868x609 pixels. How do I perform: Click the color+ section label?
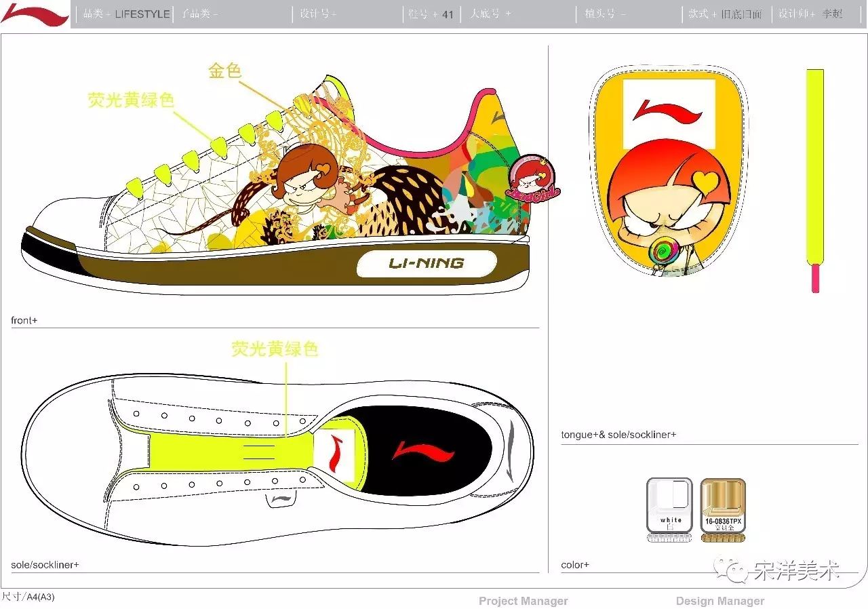pyautogui.click(x=575, y=564)
